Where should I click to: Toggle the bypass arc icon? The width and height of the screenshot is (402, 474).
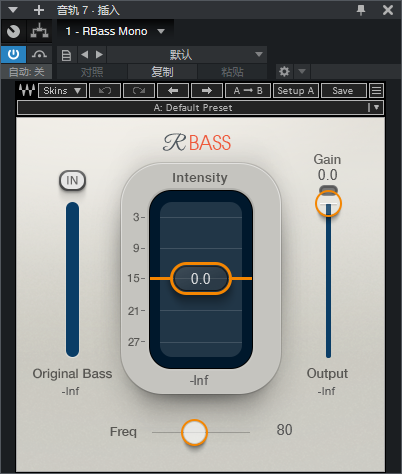(x=39, y=54)
